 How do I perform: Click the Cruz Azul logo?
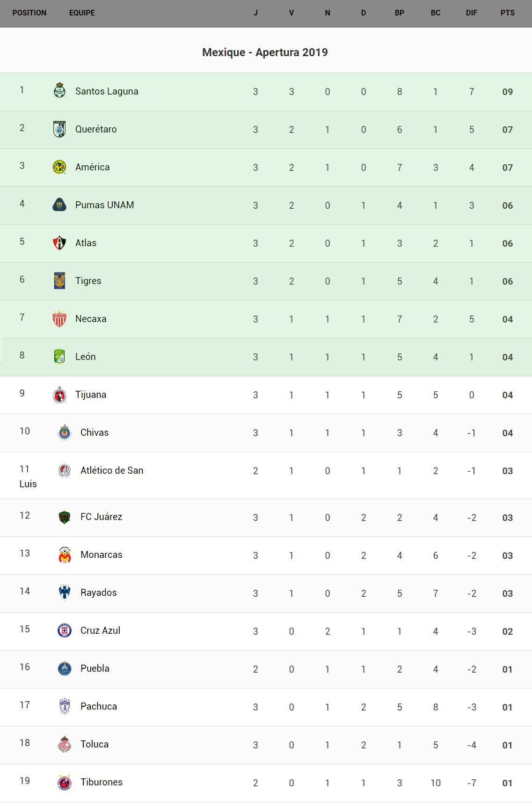[65, 630]
